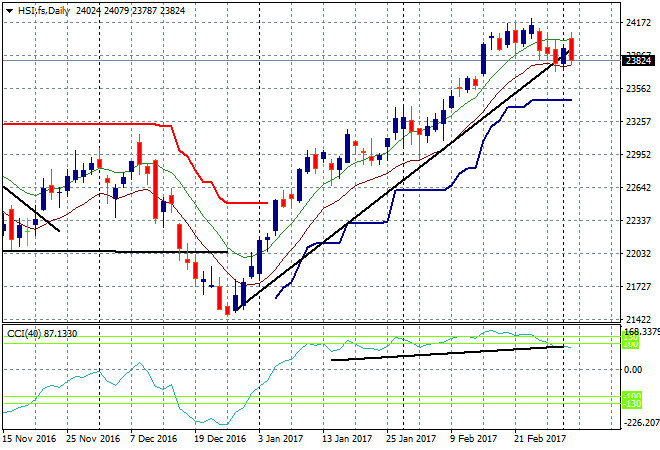This screenshot has width=660, height=450.
Task: Click the 21 Feb 2017 date label
Action: [x=540, y=439]
